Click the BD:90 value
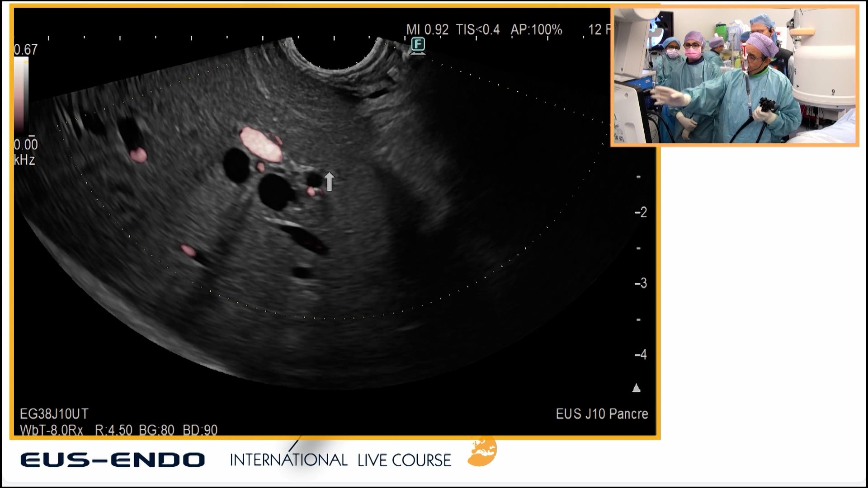This screenshot has width=868, height=488. pos(200,430)
